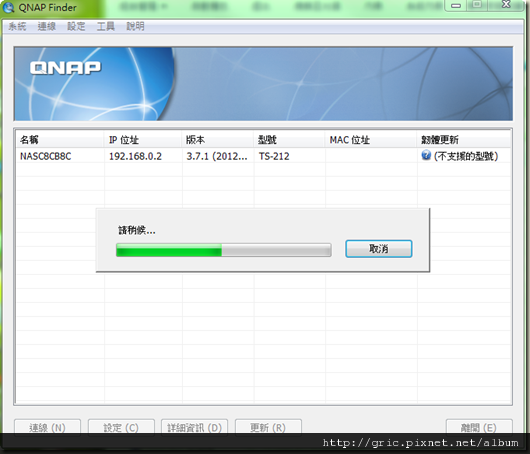The height and width of the screenshot is (454, 530).
Task: Click the 更新 (R) button
Action: (x=268, y=427)
